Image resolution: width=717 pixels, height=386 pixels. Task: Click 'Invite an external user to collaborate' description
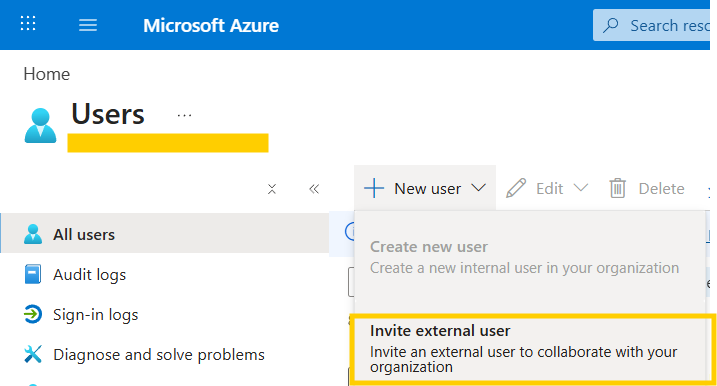pos(524,359)
